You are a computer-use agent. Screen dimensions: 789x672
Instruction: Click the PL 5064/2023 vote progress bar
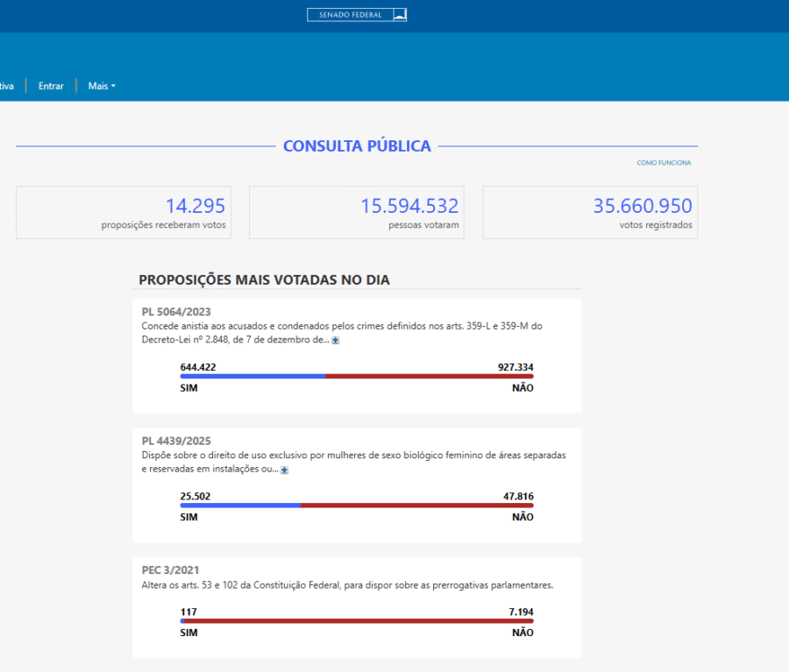click(x=357, y=377)
